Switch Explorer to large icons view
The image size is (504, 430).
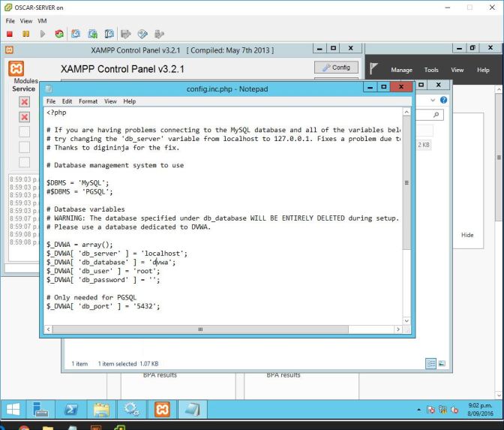click(442, 363)
